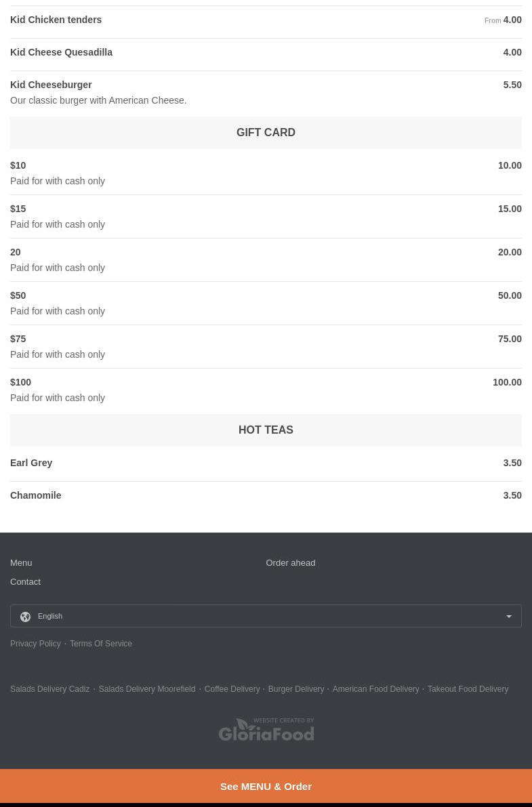Choose the $50 gift card item
Screen dimensions: 532x807
point(18,296)
